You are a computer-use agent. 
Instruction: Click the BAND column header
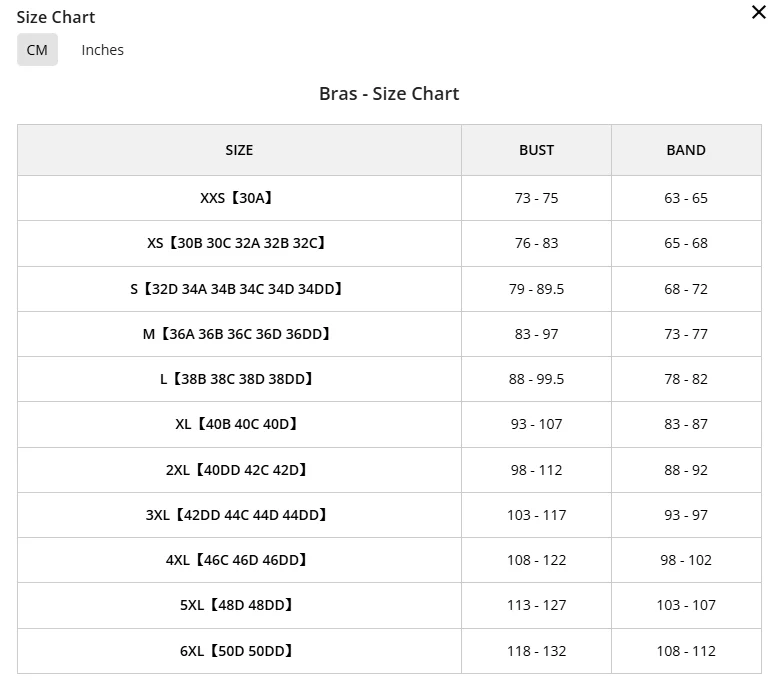click(x=686, y=150)
